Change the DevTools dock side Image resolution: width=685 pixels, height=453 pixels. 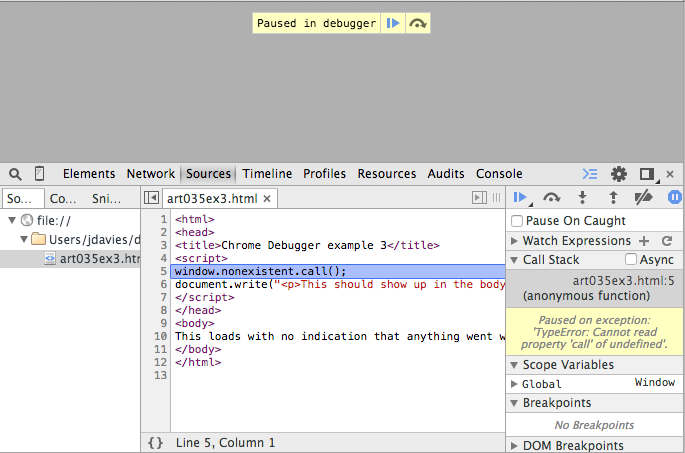[x=647, y=174]
